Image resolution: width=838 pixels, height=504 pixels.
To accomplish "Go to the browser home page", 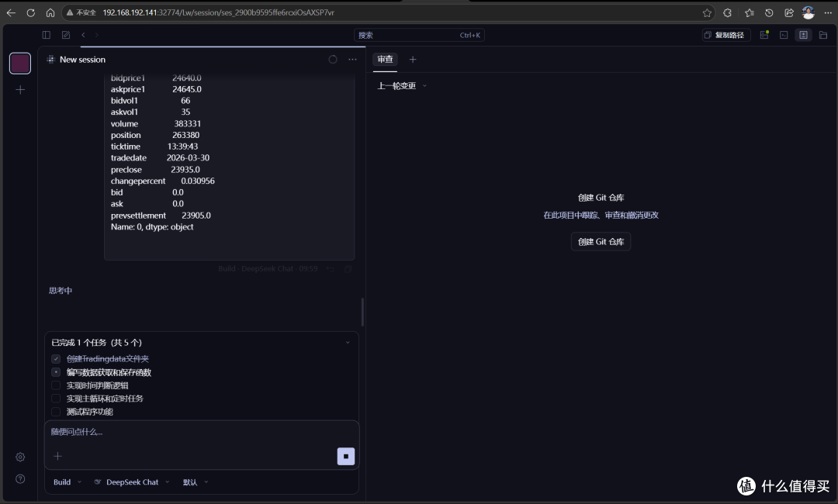I will click(x=50, y=13).
